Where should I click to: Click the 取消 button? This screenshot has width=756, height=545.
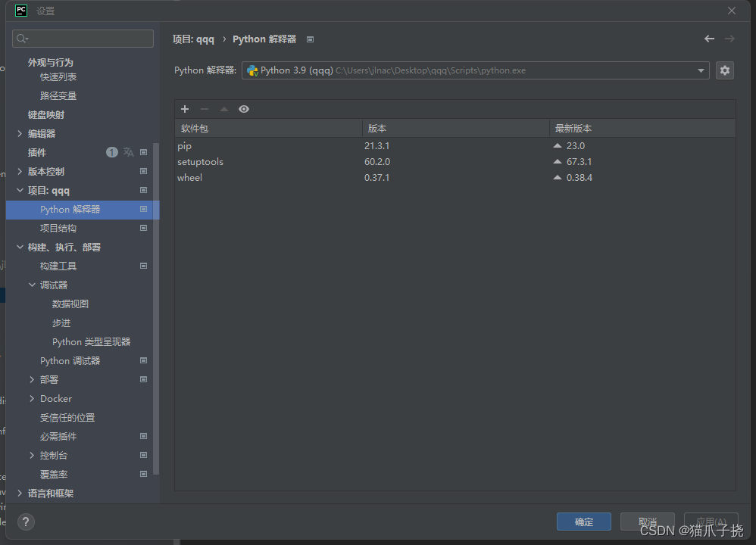647,522
